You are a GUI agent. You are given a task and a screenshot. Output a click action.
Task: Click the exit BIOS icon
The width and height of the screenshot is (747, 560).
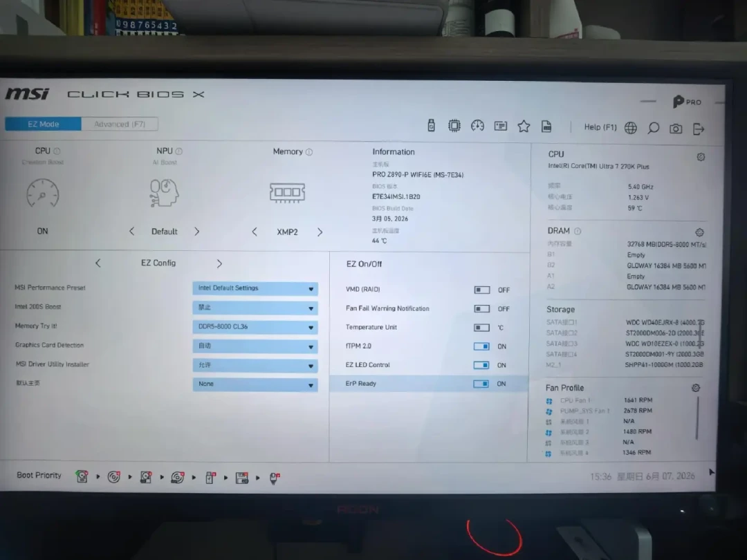click(699, 129)
